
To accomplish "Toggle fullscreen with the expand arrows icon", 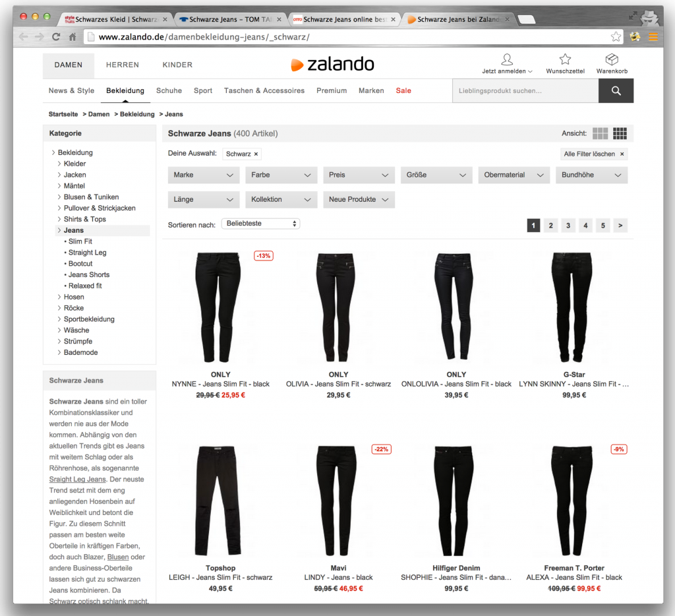I will click(x=632, y=16).
